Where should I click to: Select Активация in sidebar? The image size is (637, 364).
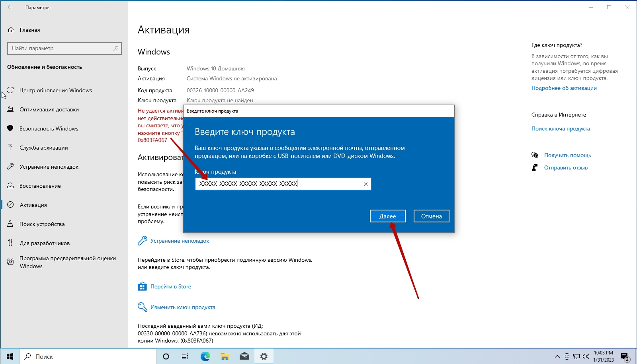pyautogui.click(x=33, y=205)
